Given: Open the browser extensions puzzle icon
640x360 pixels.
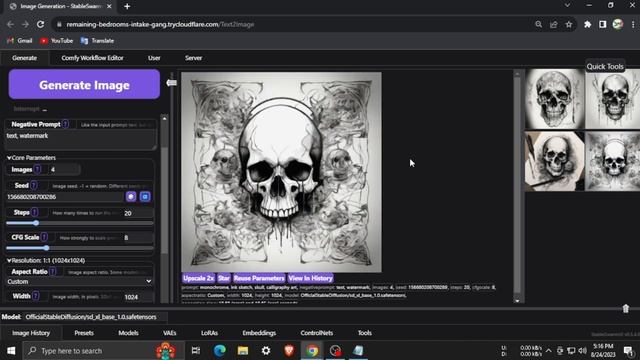Looking at the screenshot, I should 587,24.
